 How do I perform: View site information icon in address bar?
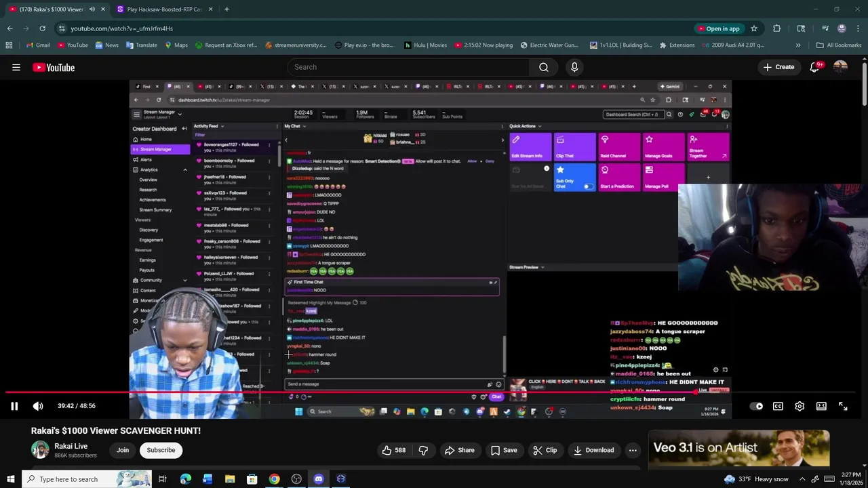(x=62, y=28)
